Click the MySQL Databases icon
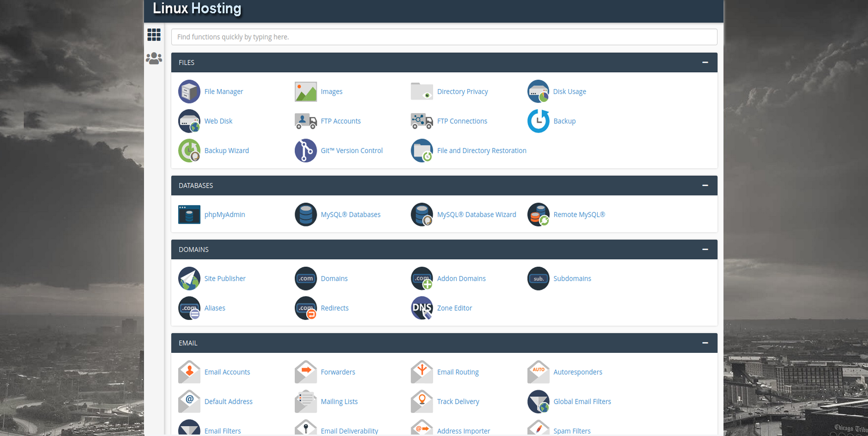Viewport: 868px width, 436px height. (x=306, y=214)
